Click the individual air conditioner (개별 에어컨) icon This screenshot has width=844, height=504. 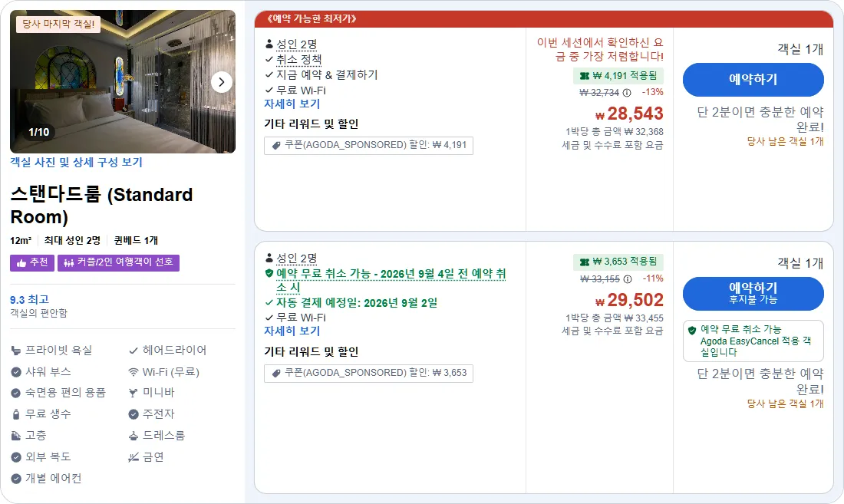(15, 479)
